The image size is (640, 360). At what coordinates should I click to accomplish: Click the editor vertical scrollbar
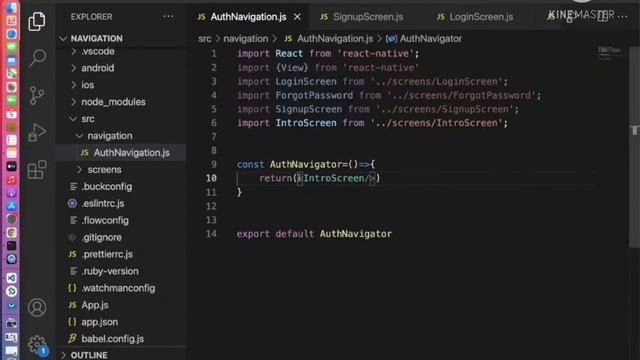(634, 147)
